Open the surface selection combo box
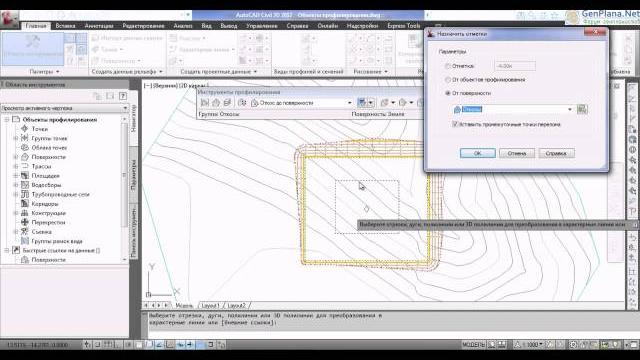 click(x=513, y=109)
